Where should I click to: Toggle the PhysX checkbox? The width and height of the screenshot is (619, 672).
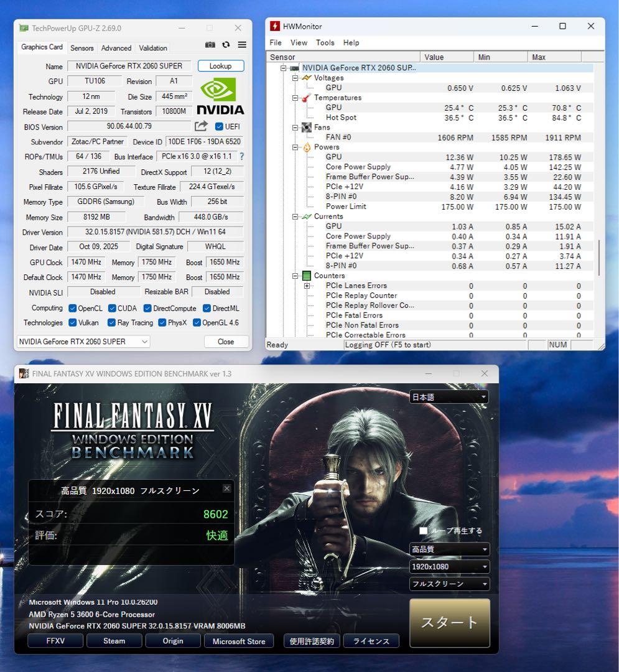pos(162,322)
